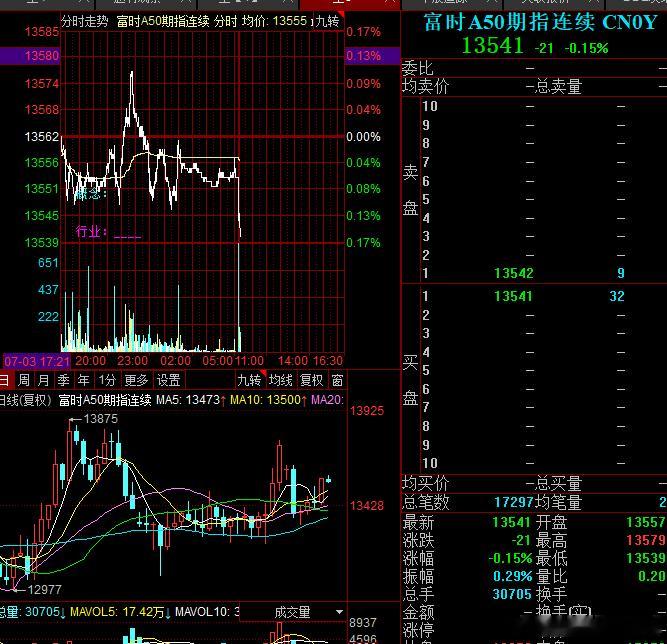Click the 8937 volume axis label
667x644 pixels.
tap(363, 623)
